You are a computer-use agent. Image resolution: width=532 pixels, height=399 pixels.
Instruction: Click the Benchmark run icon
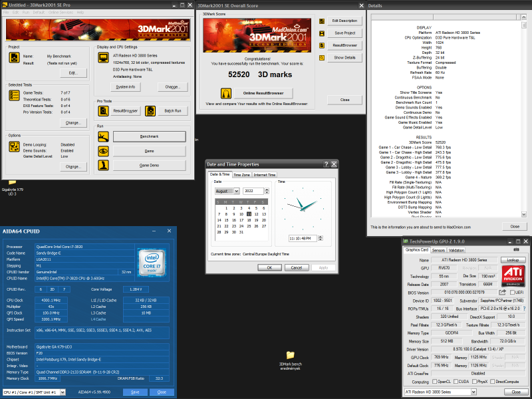coord(104,137)
